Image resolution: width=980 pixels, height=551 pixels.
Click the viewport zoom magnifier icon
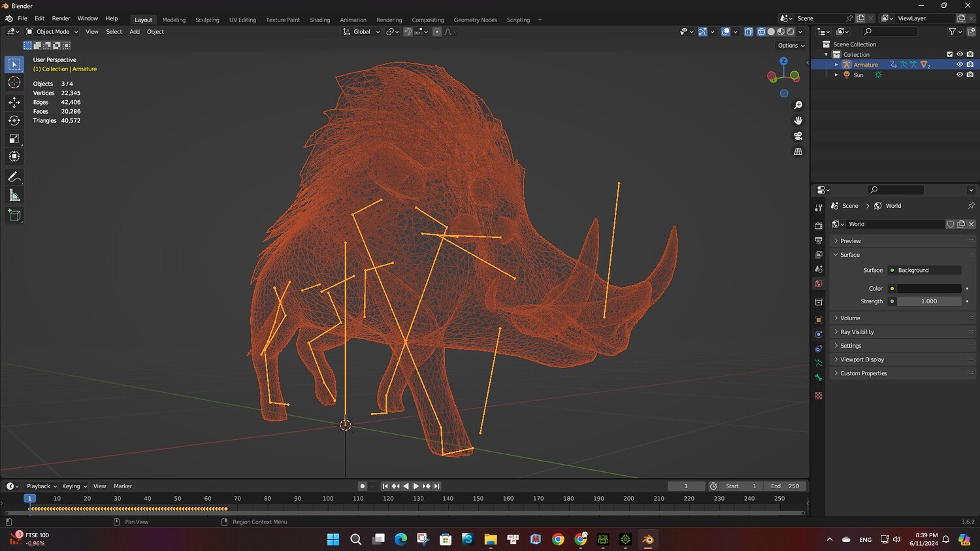[x=798, y=105]
